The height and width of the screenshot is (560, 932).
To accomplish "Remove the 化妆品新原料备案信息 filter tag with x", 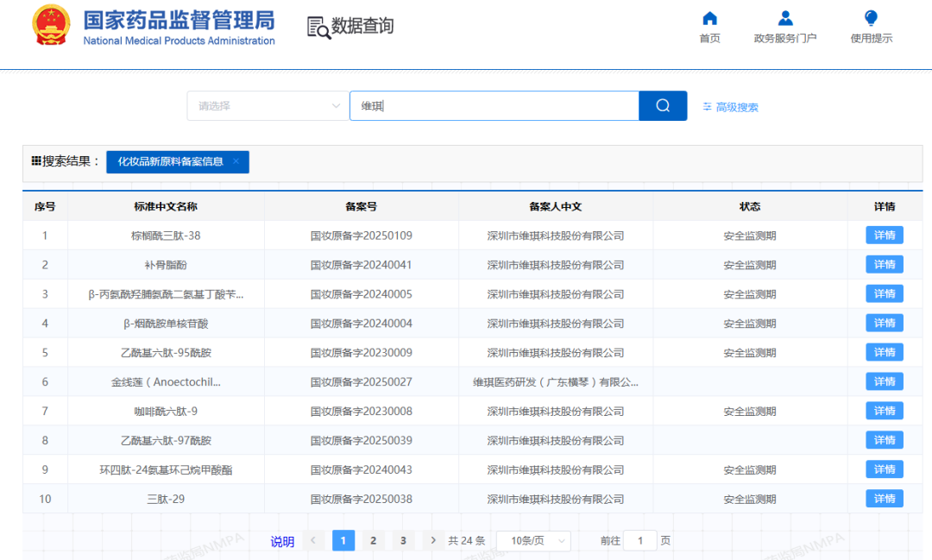I will pos(236,161).
